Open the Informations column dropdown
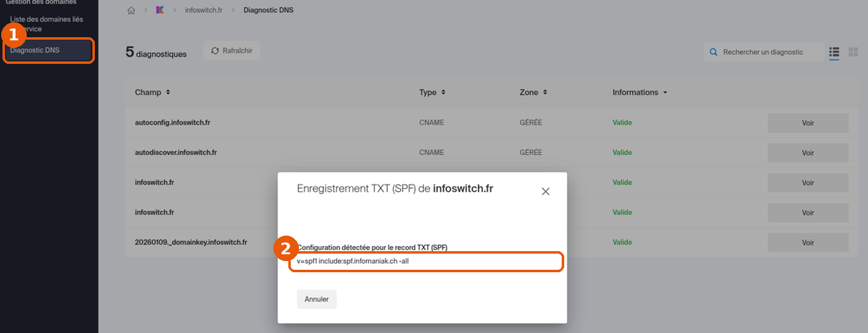 640,92
